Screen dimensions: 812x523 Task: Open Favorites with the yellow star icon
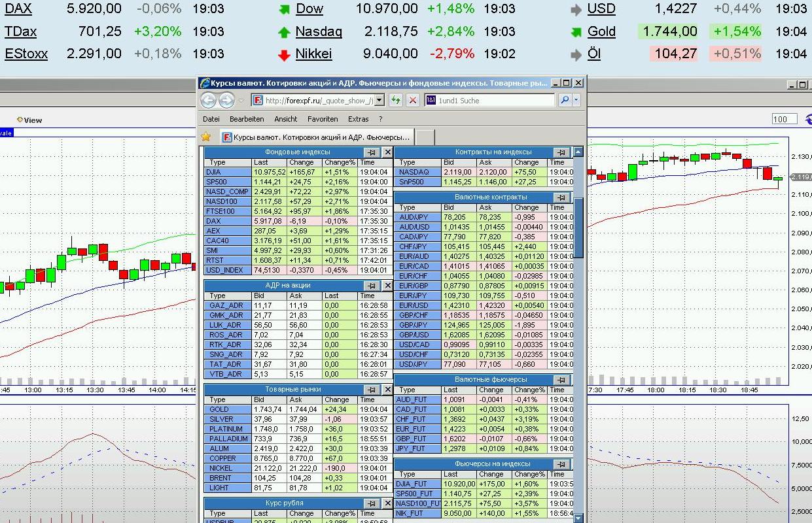pos(206,137)
